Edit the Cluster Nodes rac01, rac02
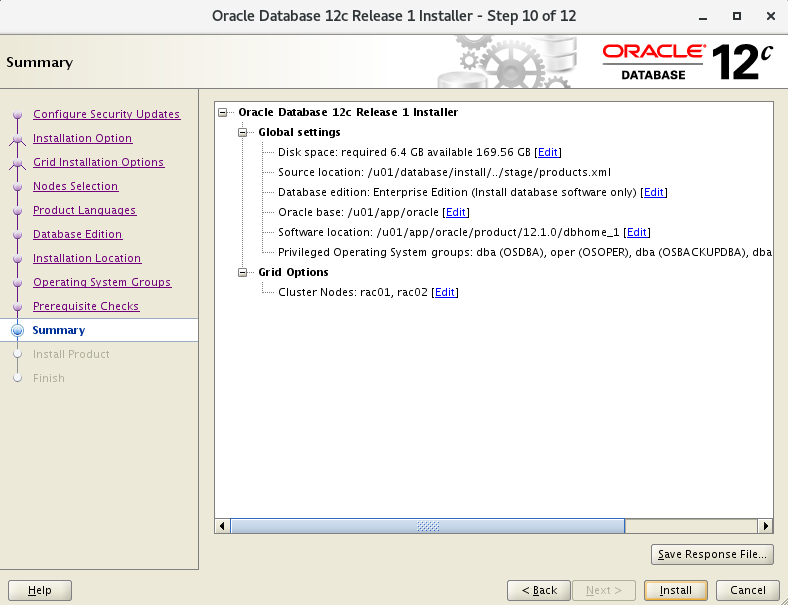The image size is (788, 605). (445, 292)
